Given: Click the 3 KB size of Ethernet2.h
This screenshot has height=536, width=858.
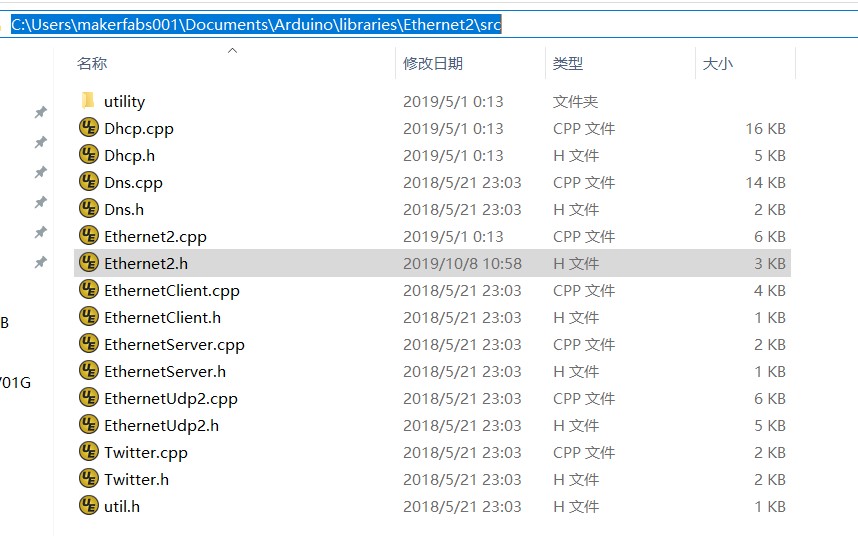Looking at the screenshot, I should [770, 264].
